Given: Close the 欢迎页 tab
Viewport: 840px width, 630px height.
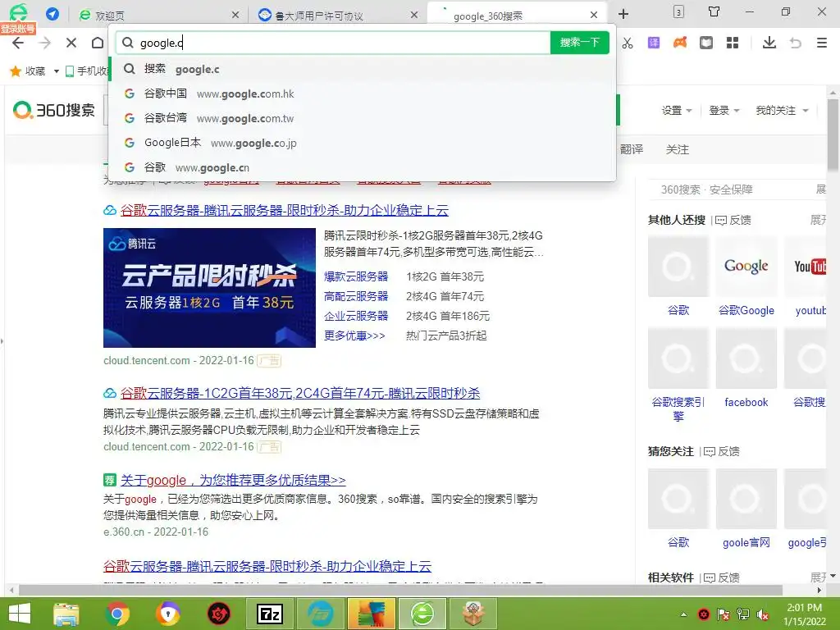Looking at the screenshot, I should point(235,15).
